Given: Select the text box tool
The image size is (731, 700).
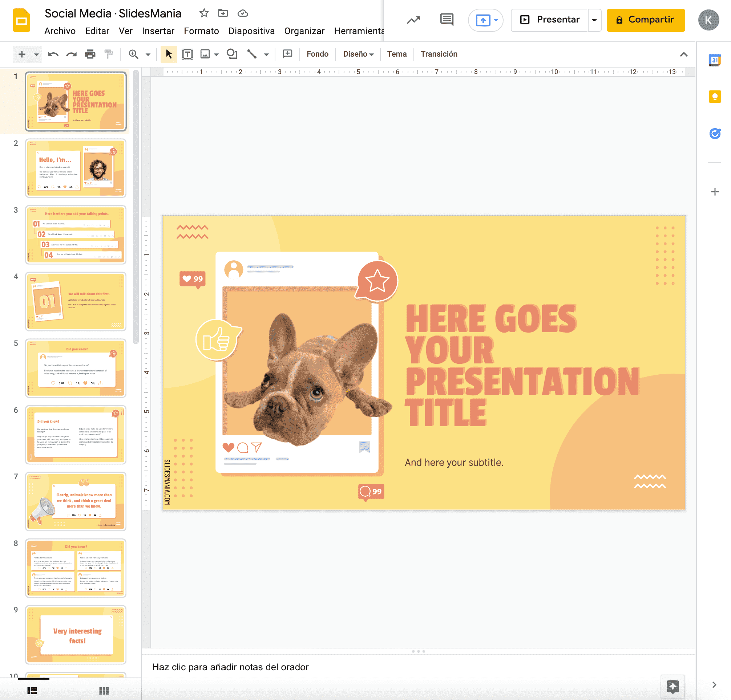Looking at the screenshot, I should pos(187,54).
